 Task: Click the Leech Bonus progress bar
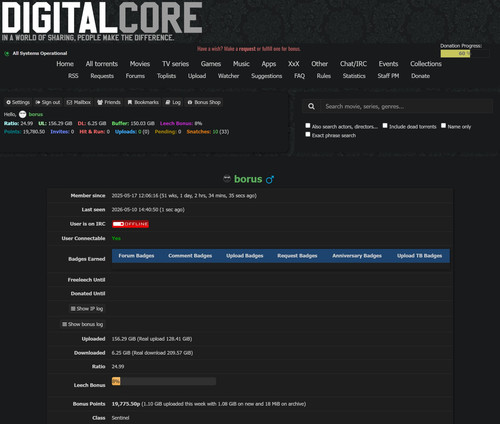pyautogui.click(x=164, y=381)
